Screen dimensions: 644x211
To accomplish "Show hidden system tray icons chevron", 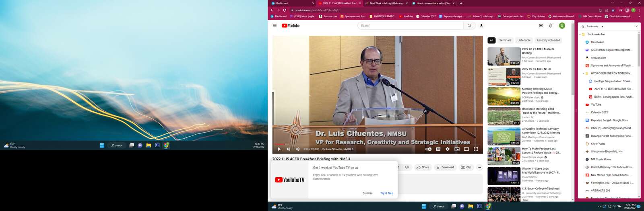I will 599,206.
